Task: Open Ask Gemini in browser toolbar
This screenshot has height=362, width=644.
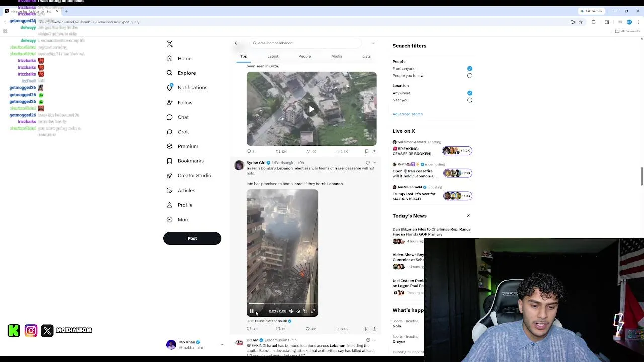Action: (x=591, y=11)
